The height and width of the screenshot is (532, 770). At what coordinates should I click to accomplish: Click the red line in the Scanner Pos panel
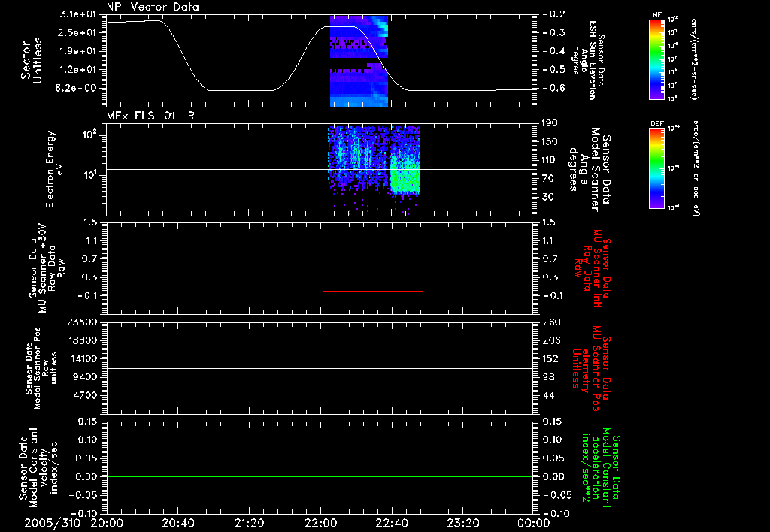(x=373, y=382)
